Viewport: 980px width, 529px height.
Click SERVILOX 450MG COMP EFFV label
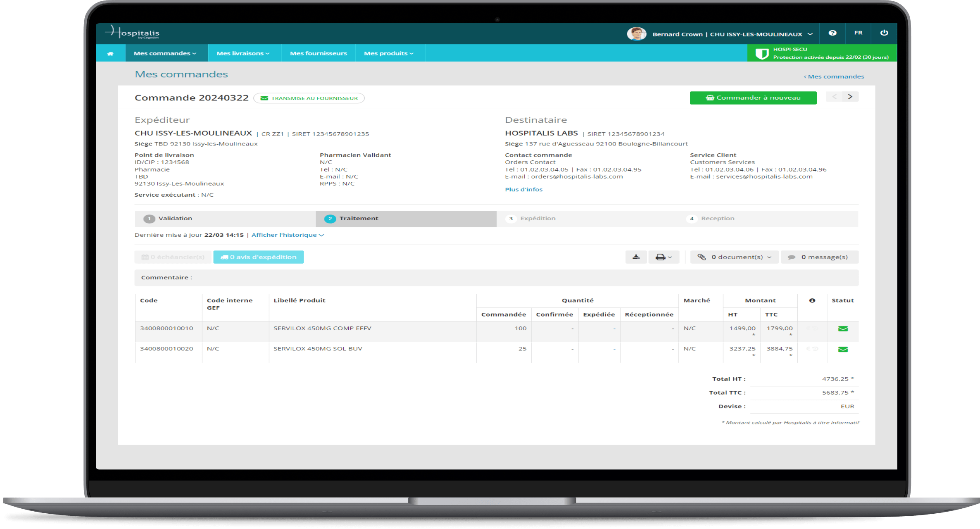[322, 328]
